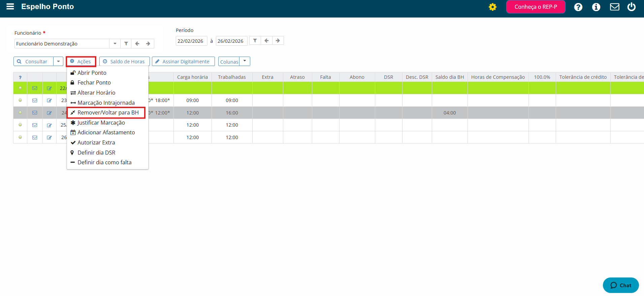Toggle status dot in 16:00 worked row
The height and width of the screenshot is (296, 644).
(20, 112)
